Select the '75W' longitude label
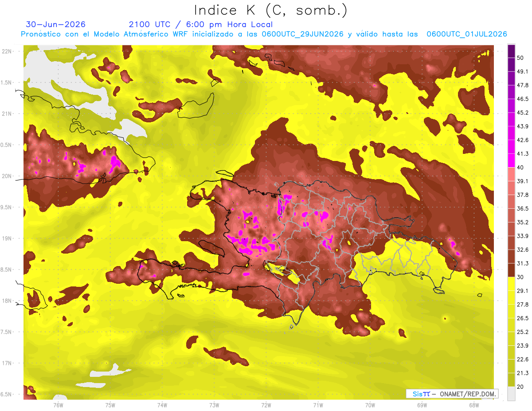 coord(110,405)
